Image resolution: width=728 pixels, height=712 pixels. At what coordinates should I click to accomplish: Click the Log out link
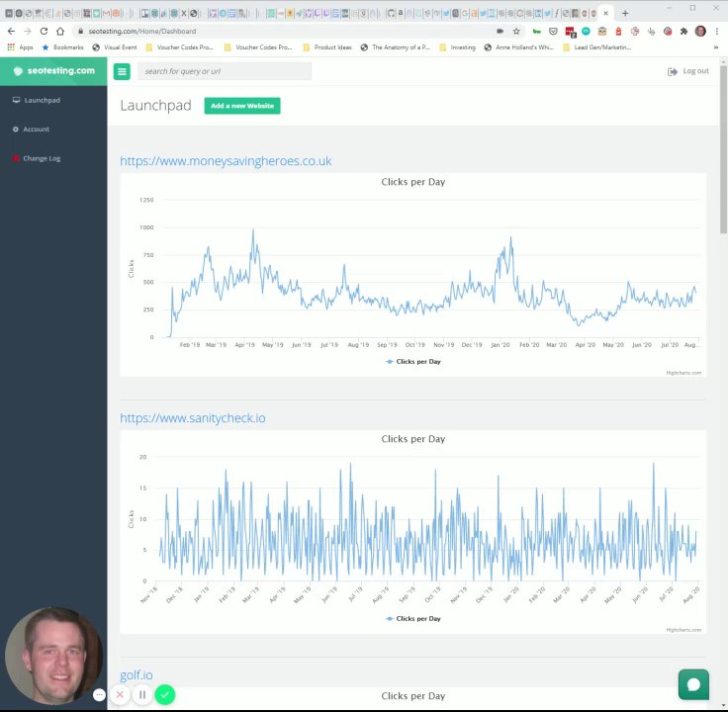(x=695, y=71)
